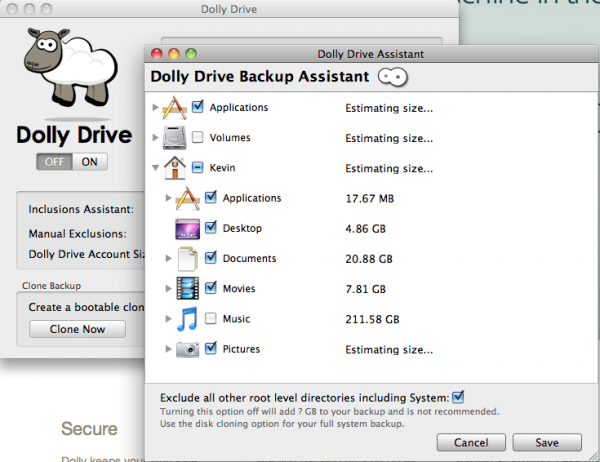This screenshot has width=600, height=462.
Task: Click the 7.81 GB size value
Action: pyautogui.click(x=365, y=289)
